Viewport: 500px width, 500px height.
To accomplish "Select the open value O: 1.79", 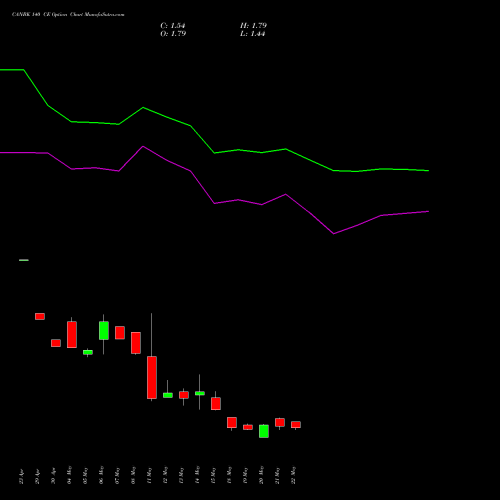I will point(173,34).
